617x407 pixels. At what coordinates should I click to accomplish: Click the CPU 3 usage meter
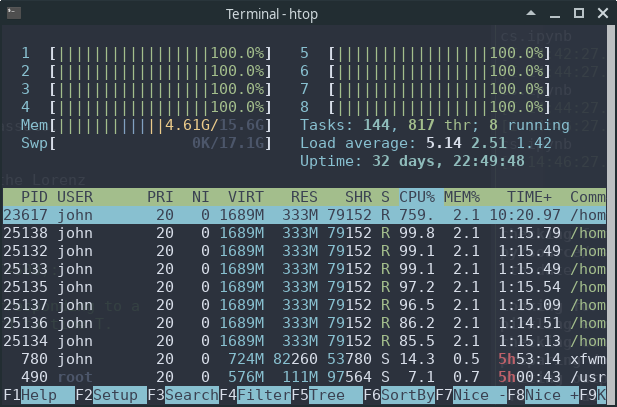tap(147, 89)
